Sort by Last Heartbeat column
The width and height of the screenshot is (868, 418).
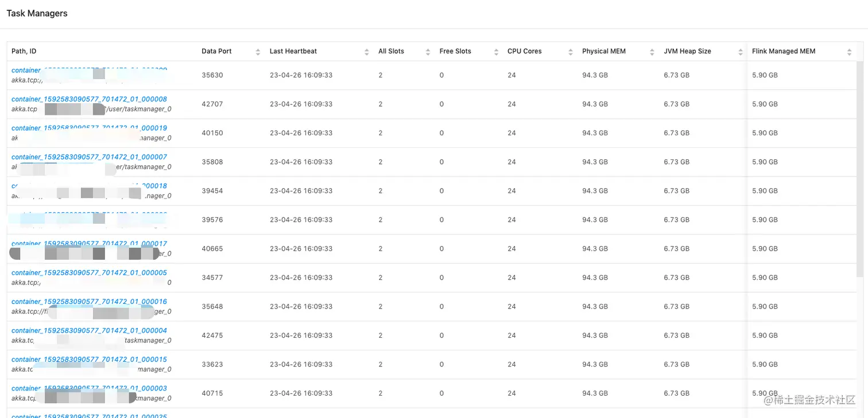[366, 51]
